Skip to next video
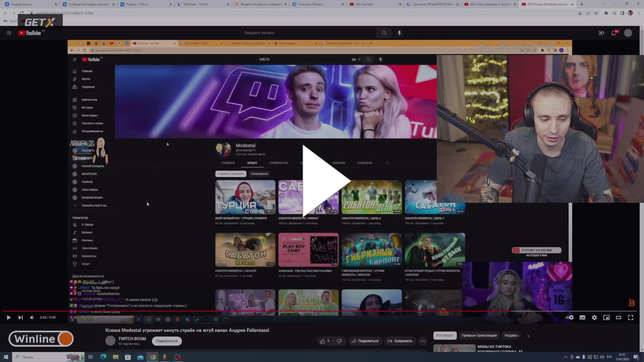Screen dimensions: 644x362 (20, 317)
